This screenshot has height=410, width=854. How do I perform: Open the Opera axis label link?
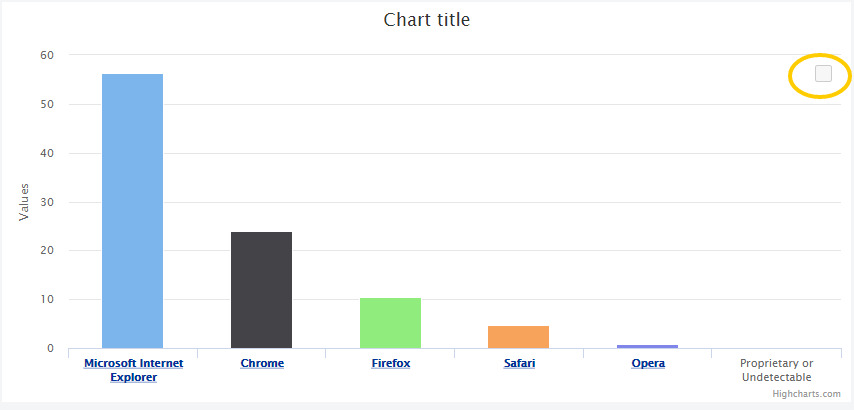click(x=648, y=363)
